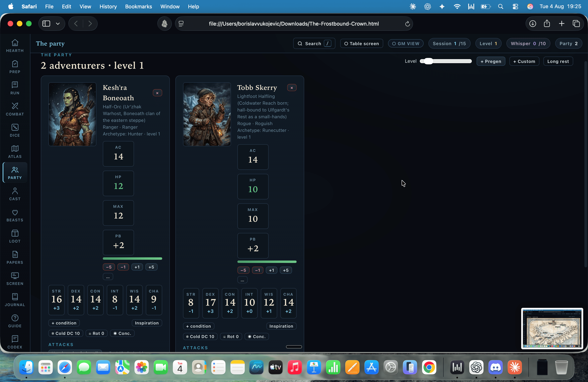Open the Beasts bestiary
Screen dimensions: 588x382
point(15,215)
